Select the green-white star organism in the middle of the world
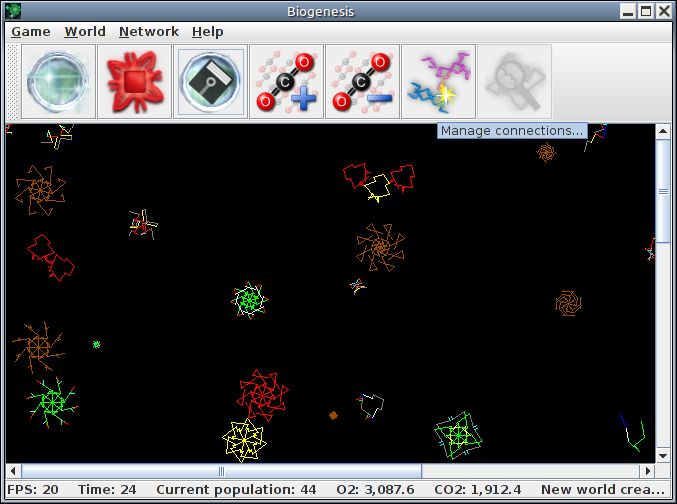This screenshot has height=504, width=677. (250, 300)
